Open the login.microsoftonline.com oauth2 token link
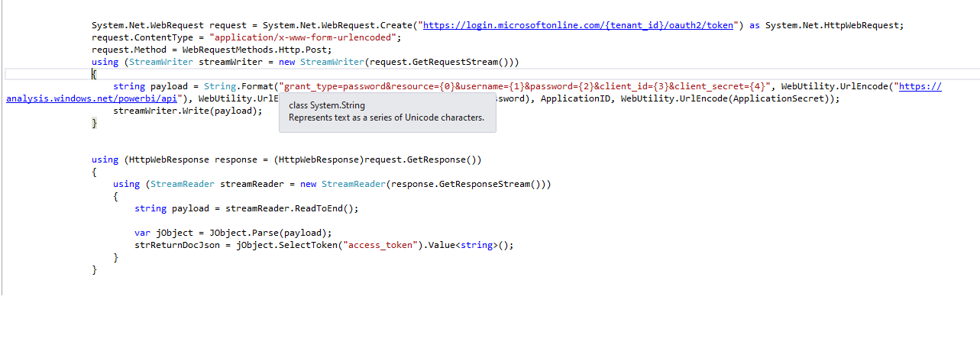The width and height of the screenshot is (980, 351). tap(579, 25)
